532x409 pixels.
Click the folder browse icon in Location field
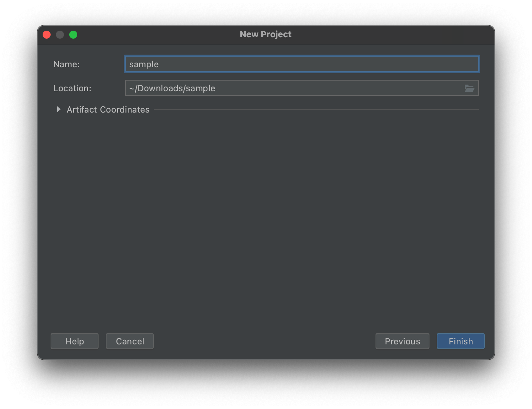[469, 88]
